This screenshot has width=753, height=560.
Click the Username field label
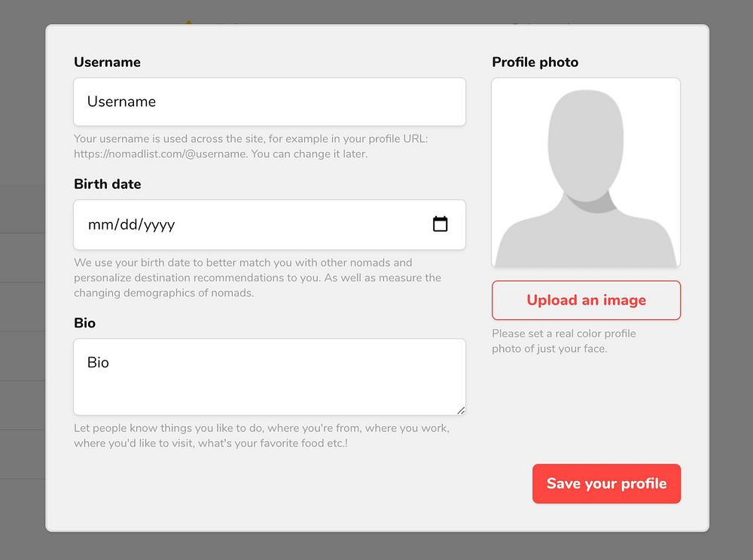click(107, 62)
